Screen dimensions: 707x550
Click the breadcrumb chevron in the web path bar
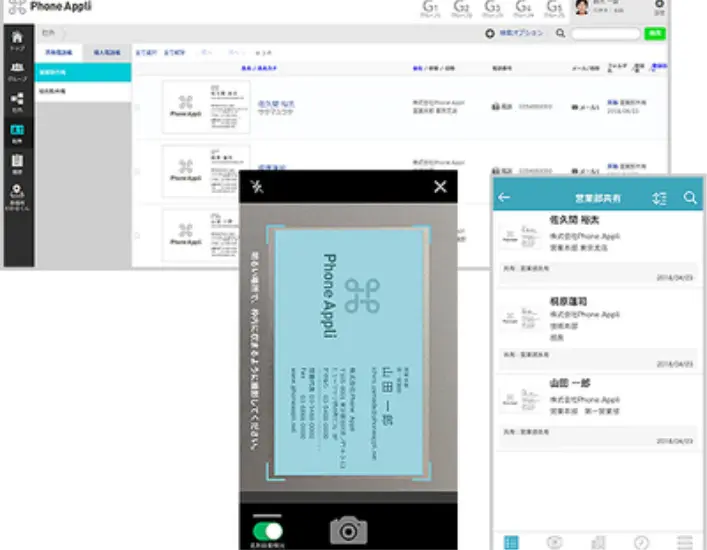[x=64, y=33]
